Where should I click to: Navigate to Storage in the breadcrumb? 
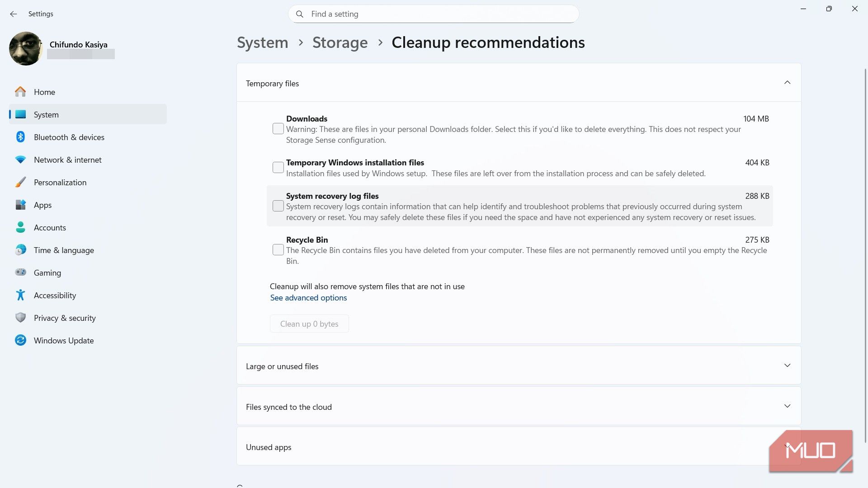coord(340,42)
